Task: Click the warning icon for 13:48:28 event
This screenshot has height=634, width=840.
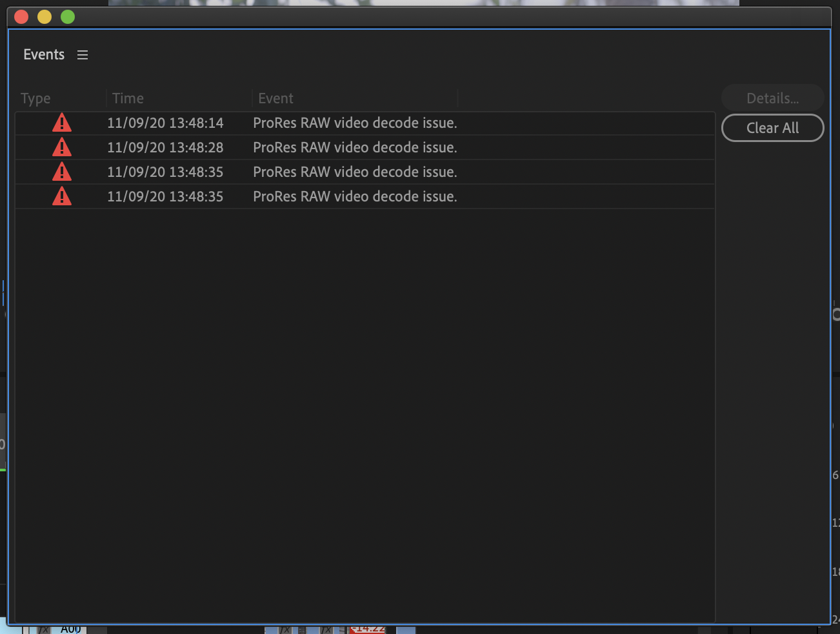Action: click(x=62, y=147)
